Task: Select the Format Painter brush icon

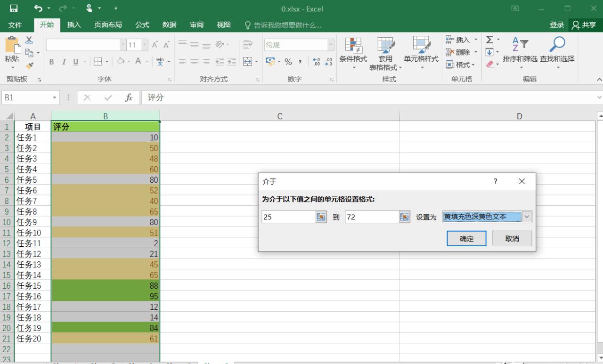Action: pos(29,65)
